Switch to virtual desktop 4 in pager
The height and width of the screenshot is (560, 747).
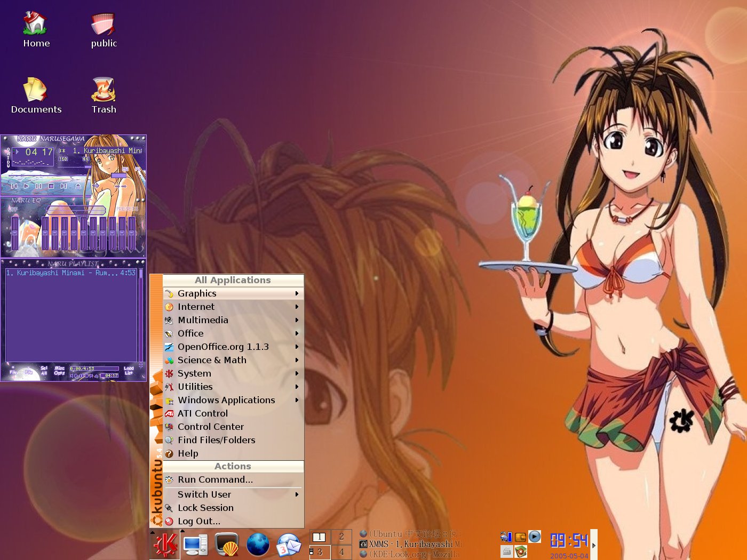[341, 552]
